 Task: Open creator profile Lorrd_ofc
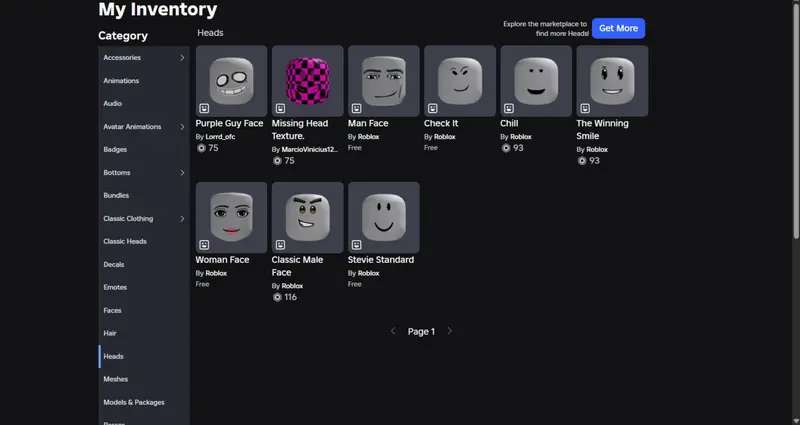(x=220, y=136)
